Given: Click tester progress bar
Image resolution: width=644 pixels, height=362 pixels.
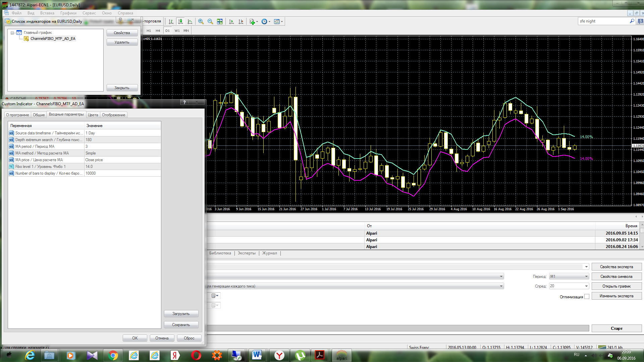Looking at the screenshot, I should coord(398,328).
